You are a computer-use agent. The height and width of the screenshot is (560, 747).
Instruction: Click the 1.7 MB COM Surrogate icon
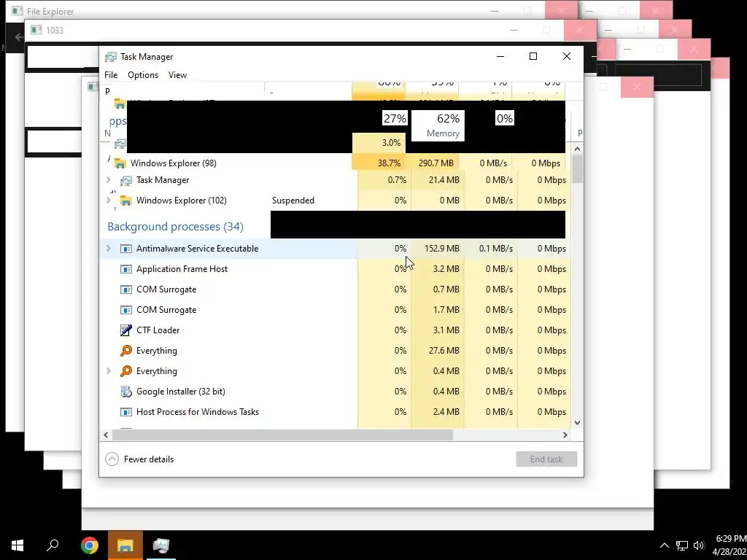[125, 310]
